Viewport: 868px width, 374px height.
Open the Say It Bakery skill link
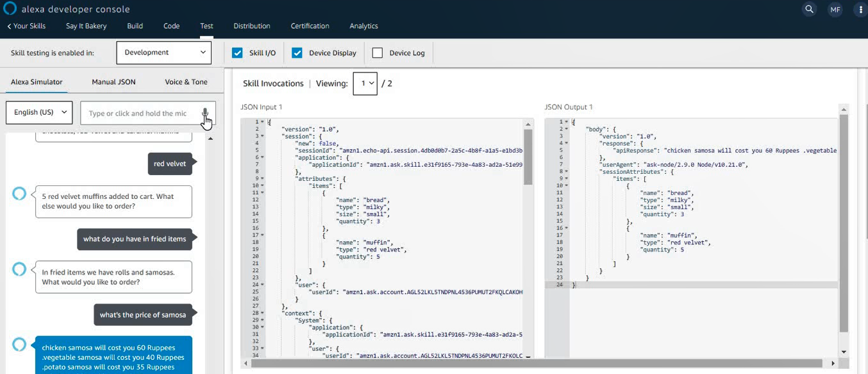(86, 26)
